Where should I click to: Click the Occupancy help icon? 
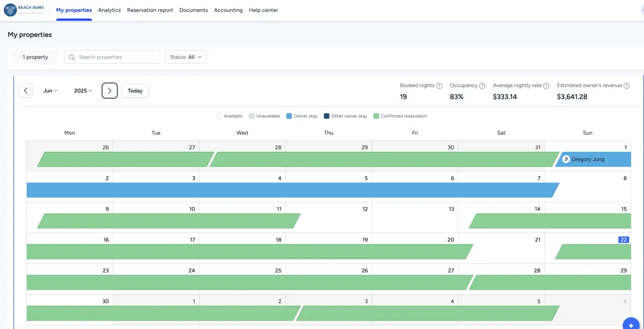tap(482, 86)
